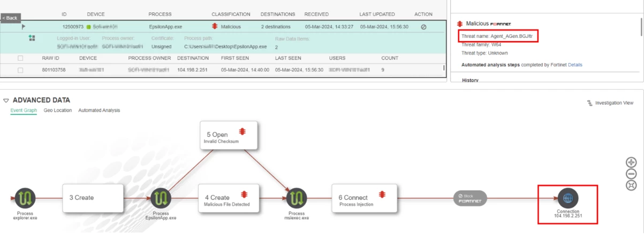Viewport: 644px width, 234px height.
Task: Open the Fortinet analysis Details link
Action: (575, 65)
